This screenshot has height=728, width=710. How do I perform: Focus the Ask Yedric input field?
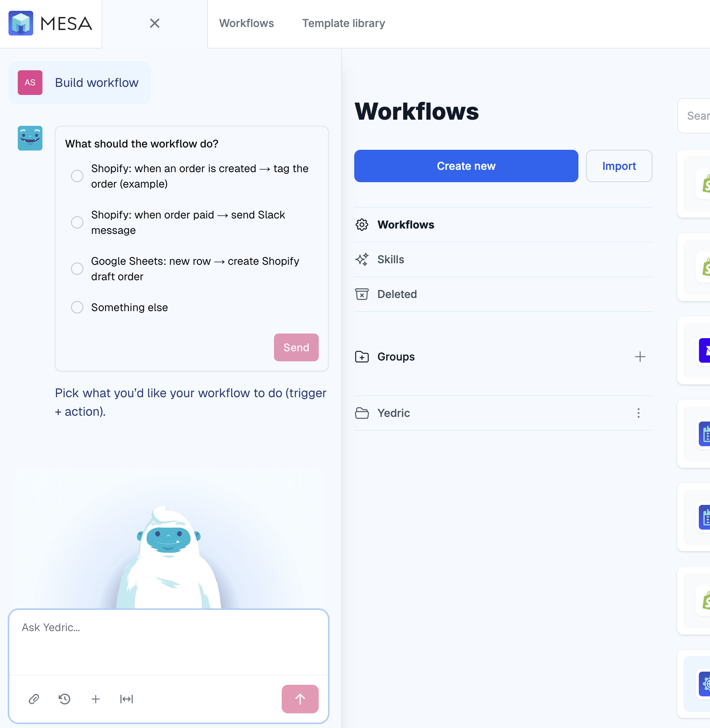pyautogui.click(x=169, y=642)
